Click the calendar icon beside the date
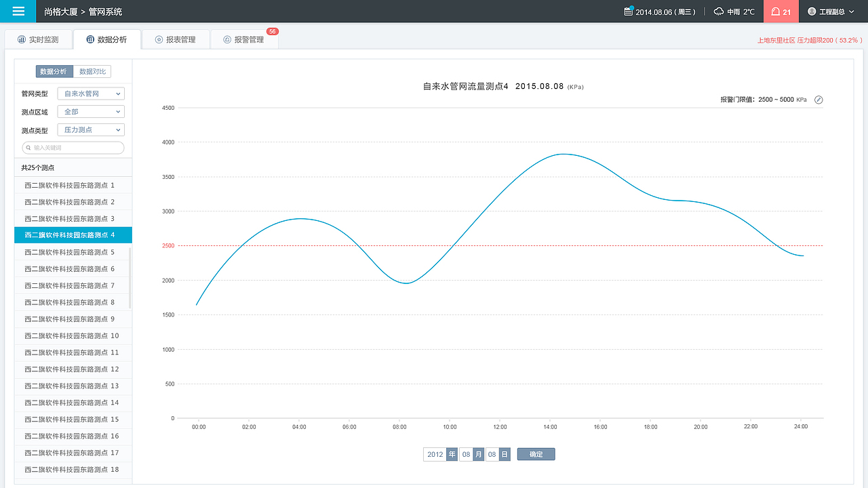Viewport: 868px width, 488px height. coord(628,12)
